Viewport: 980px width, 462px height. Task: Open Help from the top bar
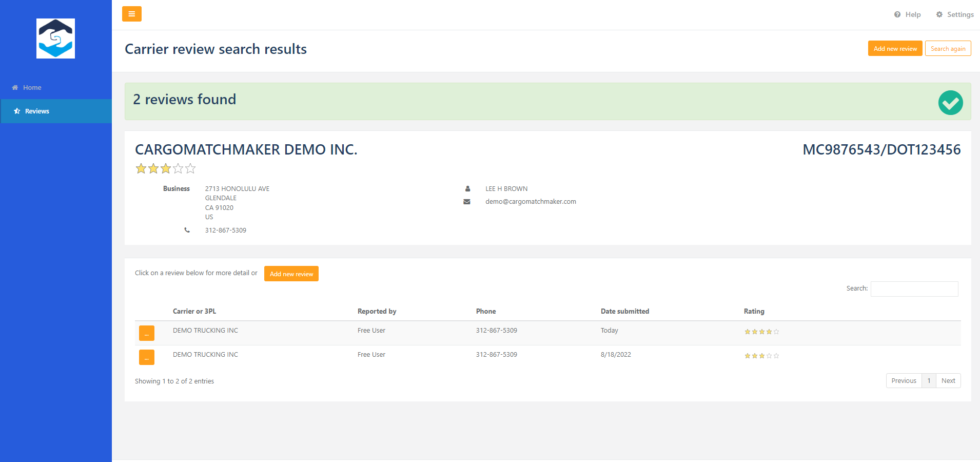(907, 14)
